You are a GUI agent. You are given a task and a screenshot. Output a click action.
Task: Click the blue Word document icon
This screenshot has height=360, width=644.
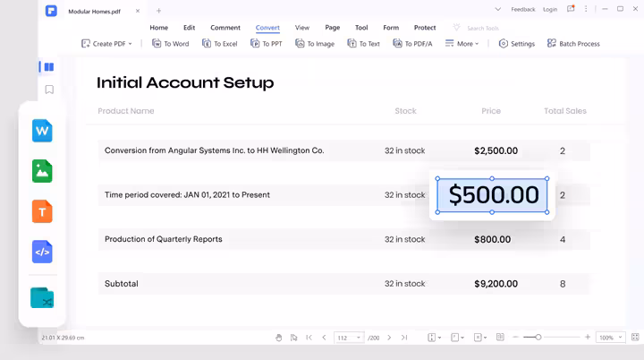click(42, 131)
